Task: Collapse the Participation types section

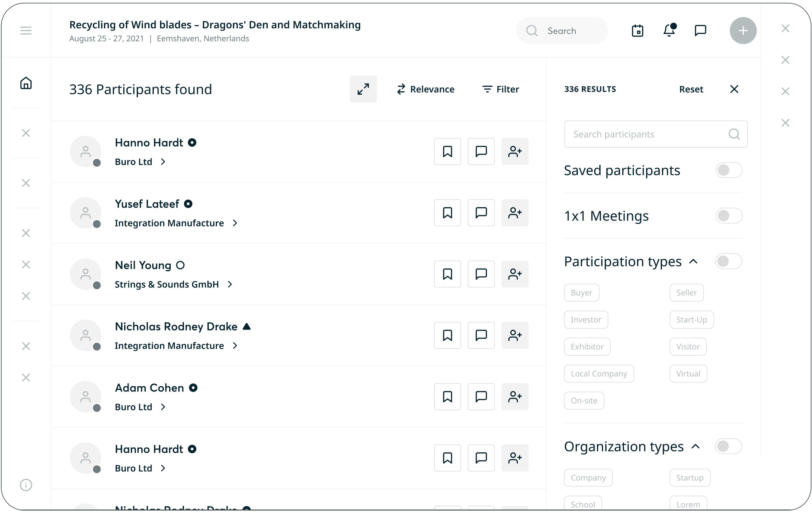Action: pos(693,261)
